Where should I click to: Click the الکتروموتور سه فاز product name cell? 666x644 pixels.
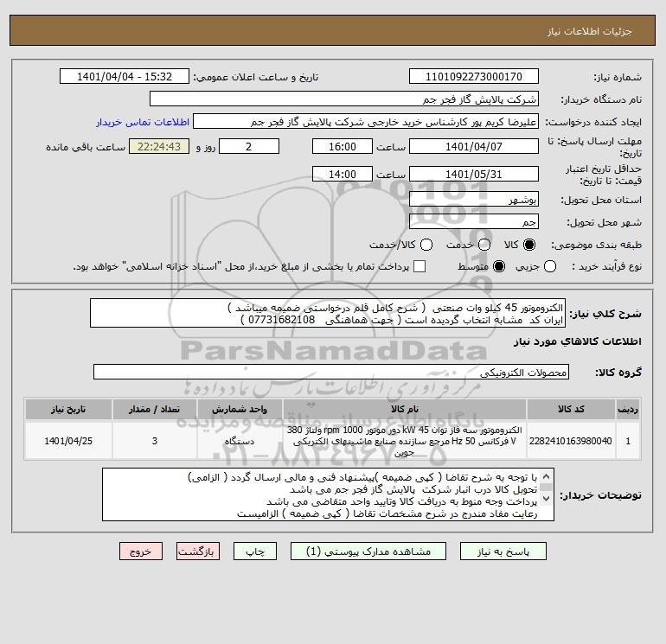coord(405,441)
